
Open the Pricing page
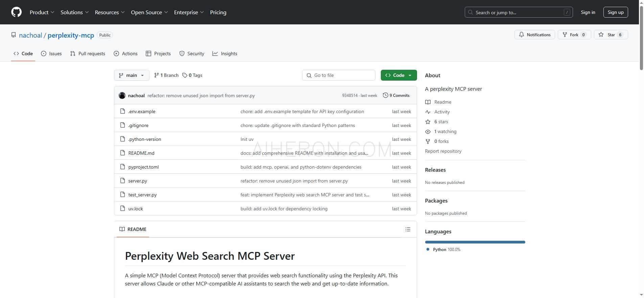218,12
